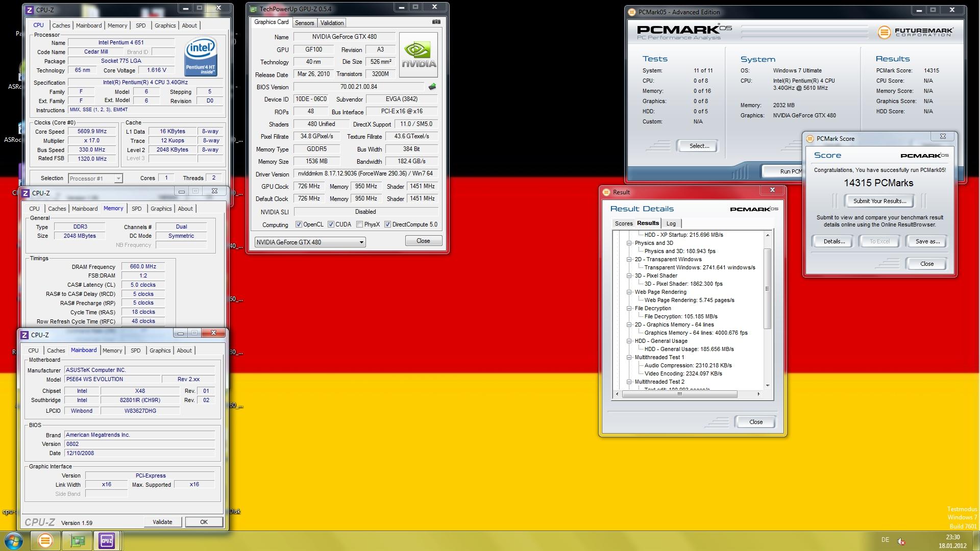The image size is (980, 551).
Task: Select the GPU-Z taskbar icon
Action: coord(78,541)
